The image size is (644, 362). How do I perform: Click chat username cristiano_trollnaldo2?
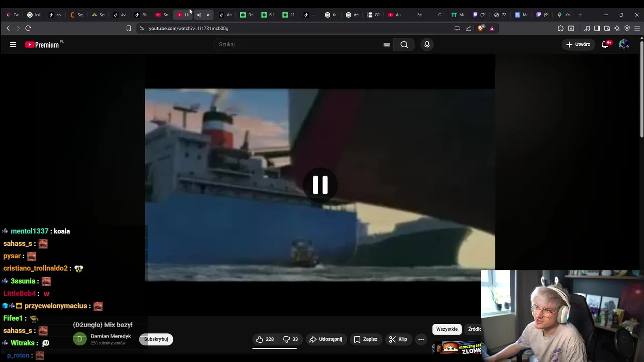click(35, 268)
